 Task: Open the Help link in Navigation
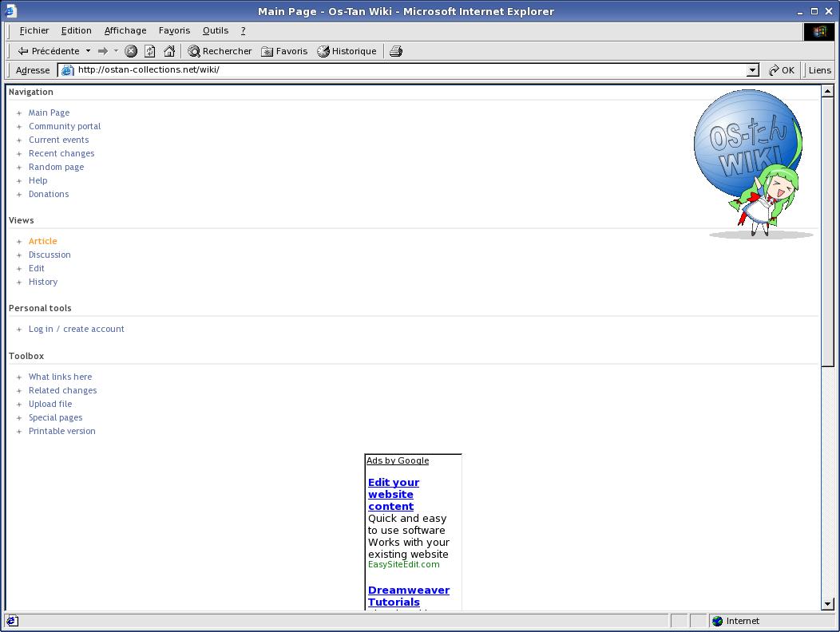[38, 180]
